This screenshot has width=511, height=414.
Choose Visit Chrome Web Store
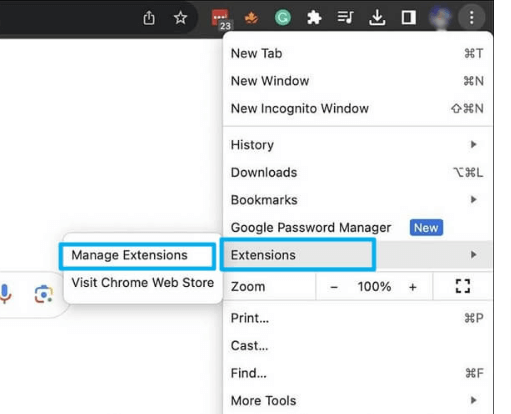pos(143,283)
